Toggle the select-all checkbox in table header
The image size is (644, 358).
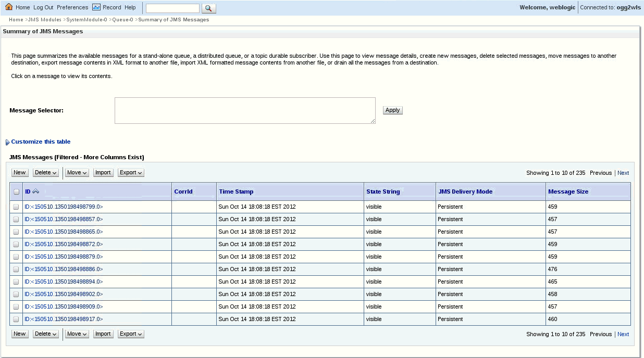click(16, 191)
